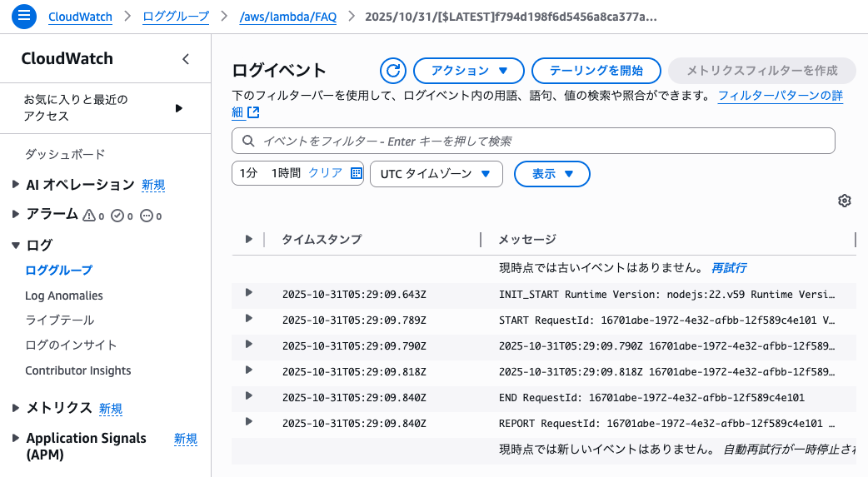
Task: Open ログのインサイト in the sidebar
Action: [x=71, y=345]
